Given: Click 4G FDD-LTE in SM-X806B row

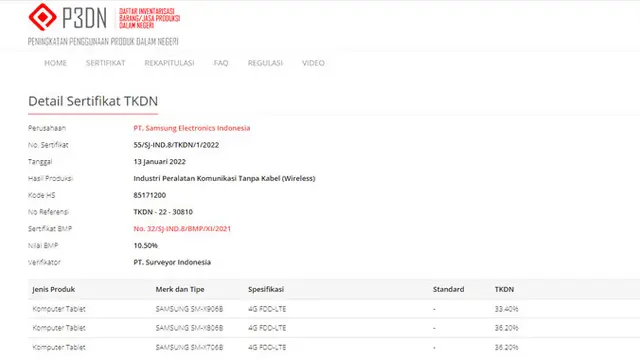Looking at the screenshot, I should click(267, 328).
